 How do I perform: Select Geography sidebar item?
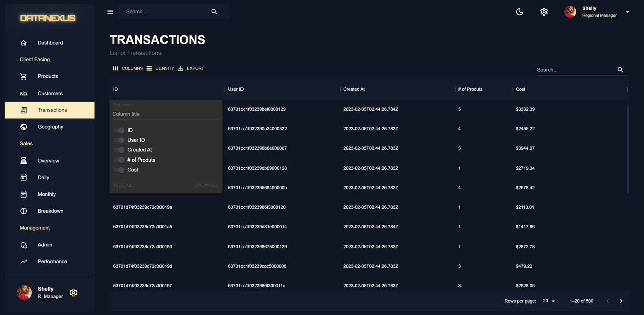click(49, 127)
